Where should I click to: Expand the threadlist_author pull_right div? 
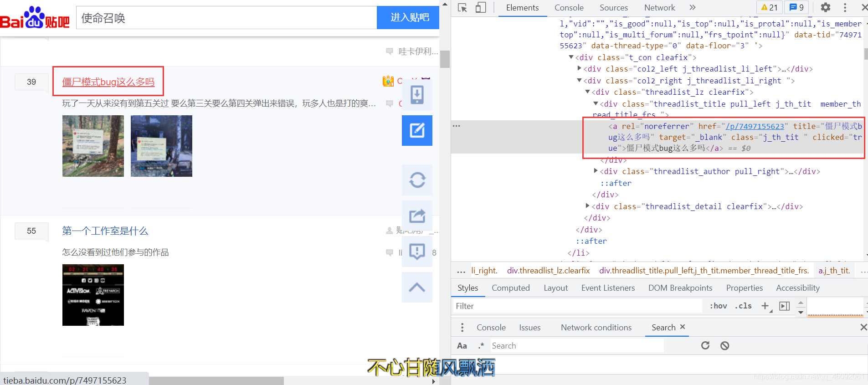(x=596, y=171)
